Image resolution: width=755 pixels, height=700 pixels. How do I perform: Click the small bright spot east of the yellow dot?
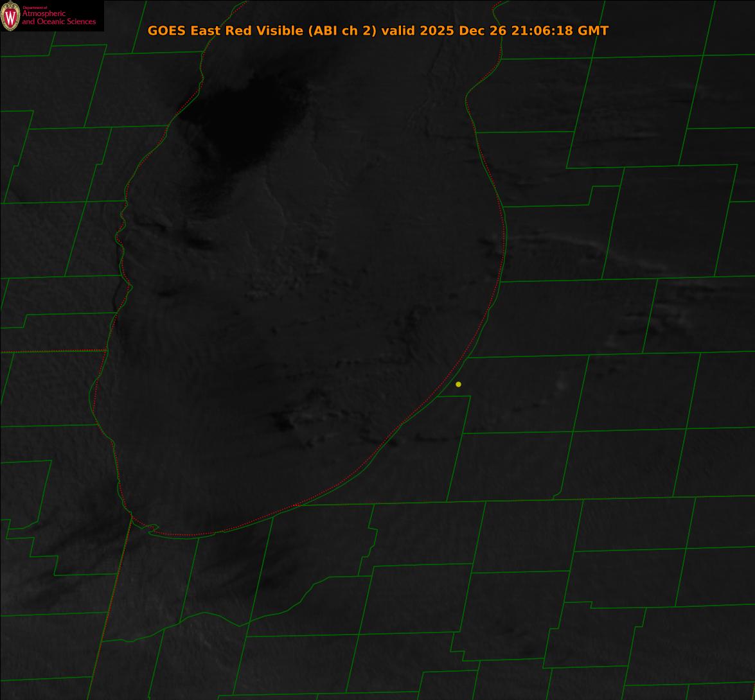click(562, 384)
